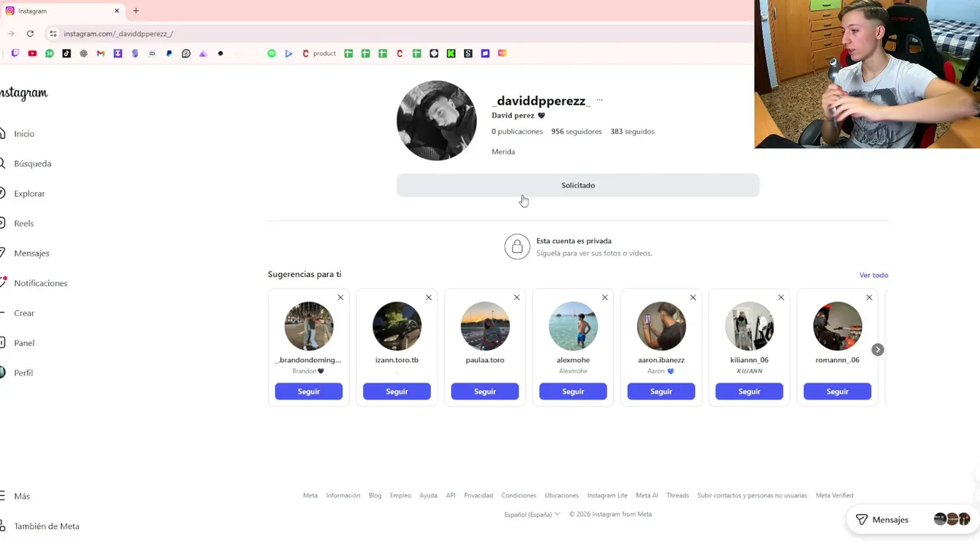The width and height of the screenshot is (980, 551).
Task: Click the Instagram logo in sidebar
Action: click(24, 93)
